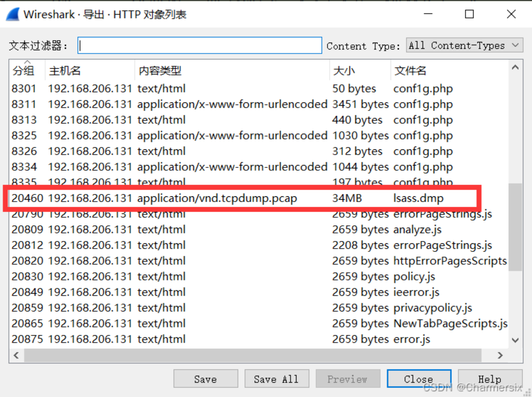Click the horizontal scrollbar thumb
This screenshot has width=532, height=397.
coord(253,355)
